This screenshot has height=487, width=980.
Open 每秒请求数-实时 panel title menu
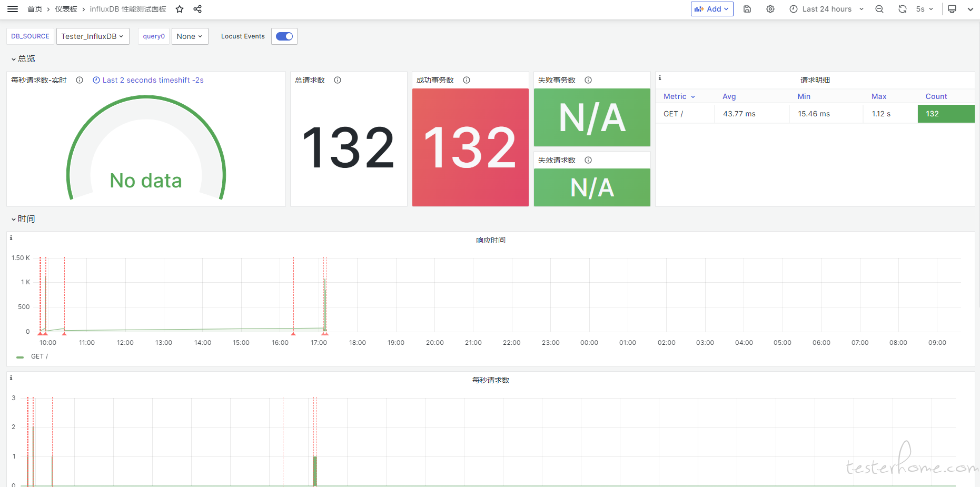point(39,80)
